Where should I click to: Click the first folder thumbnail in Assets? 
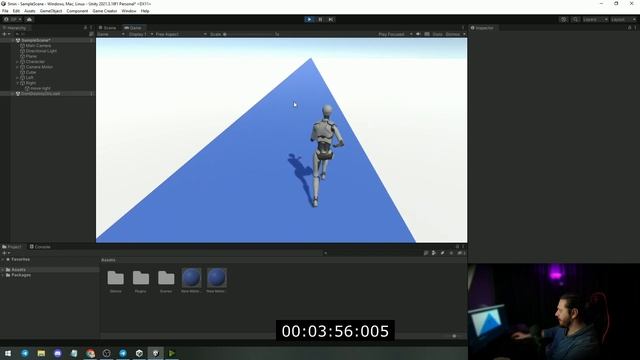116,278
